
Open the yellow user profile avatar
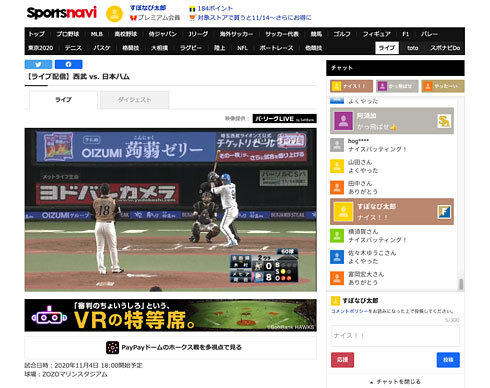click(114, 14)
